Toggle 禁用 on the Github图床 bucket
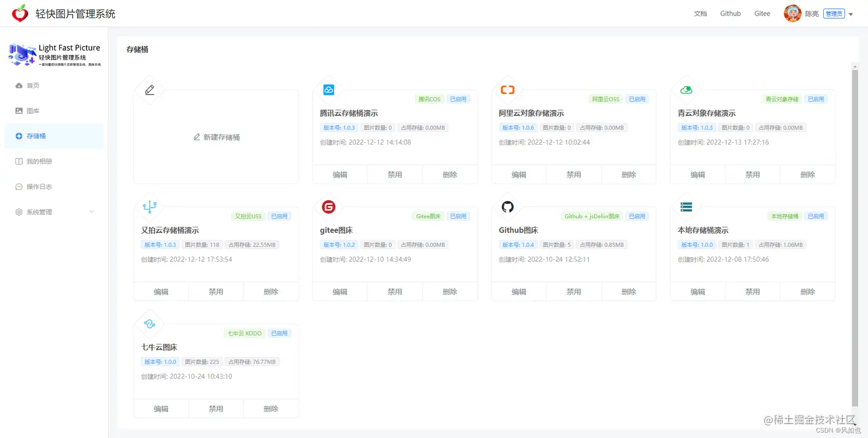 pos(573,291)
